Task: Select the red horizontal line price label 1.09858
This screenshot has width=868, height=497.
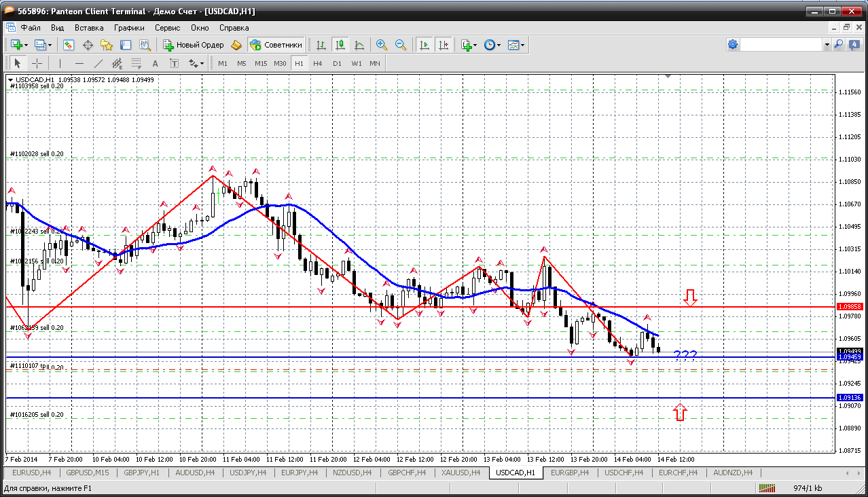Action: point(850,307)
